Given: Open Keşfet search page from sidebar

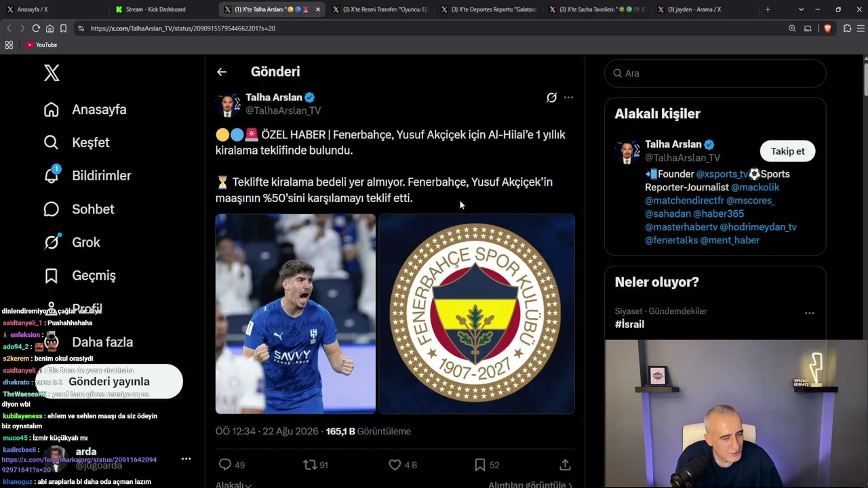Looking at the screenshot, I should [x=77, y=142].
